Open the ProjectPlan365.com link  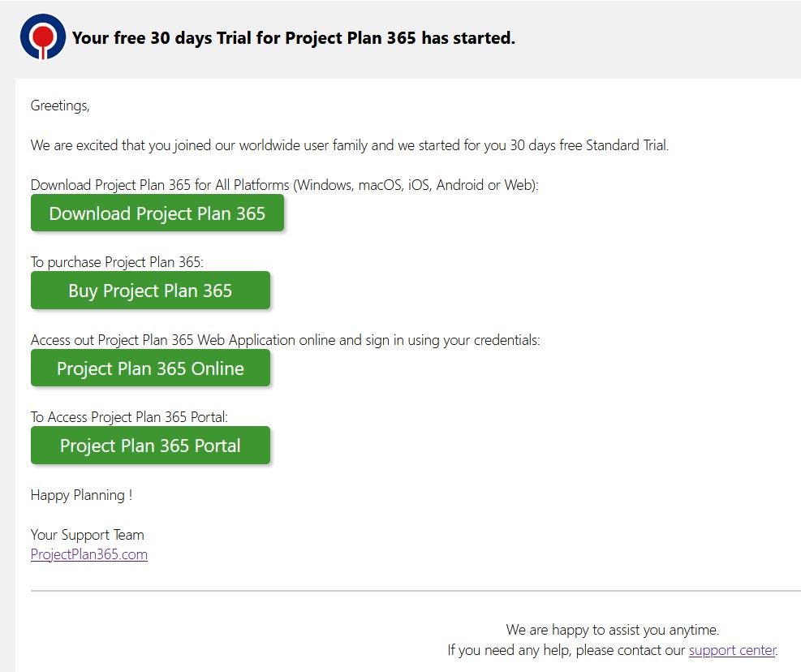click(x=89, y=554)
